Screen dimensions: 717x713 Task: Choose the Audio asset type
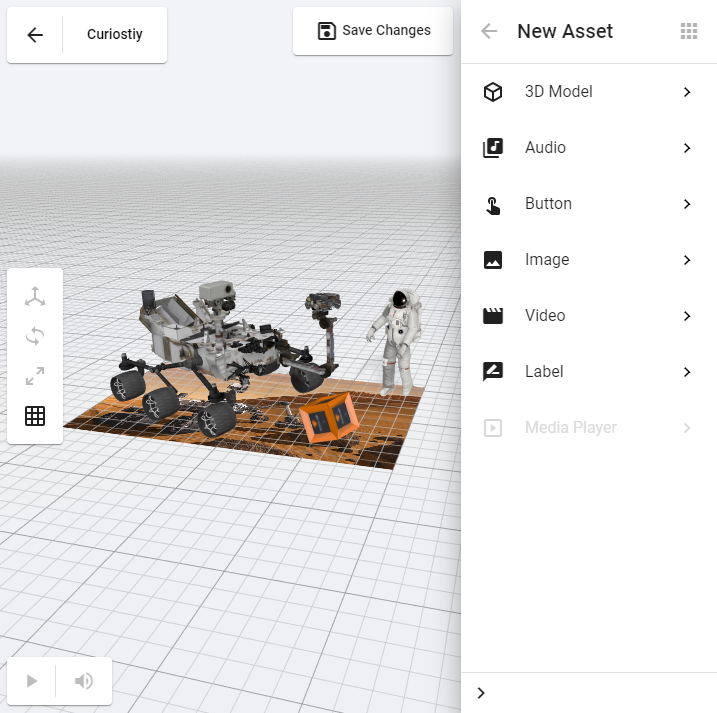tap(546, 148)
